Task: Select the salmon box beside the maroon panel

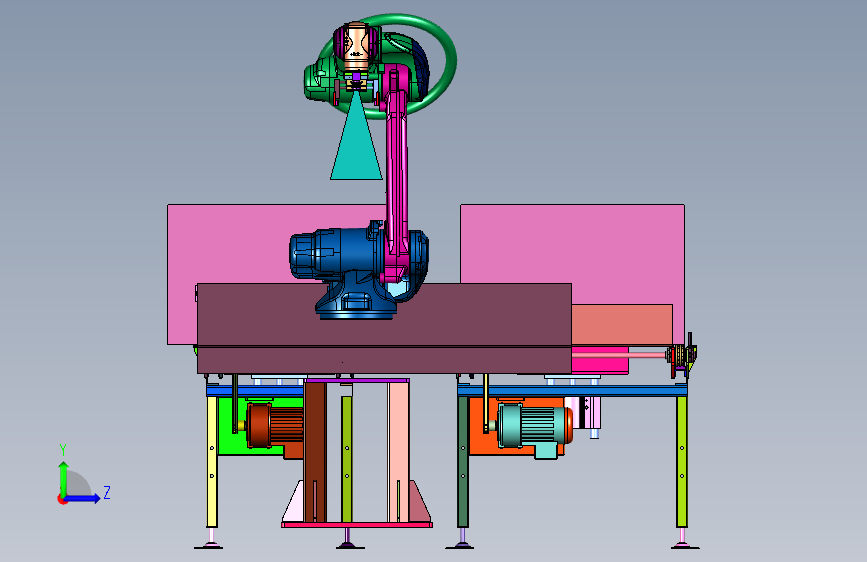Action: pyautogui.click(x=622, y=325)
